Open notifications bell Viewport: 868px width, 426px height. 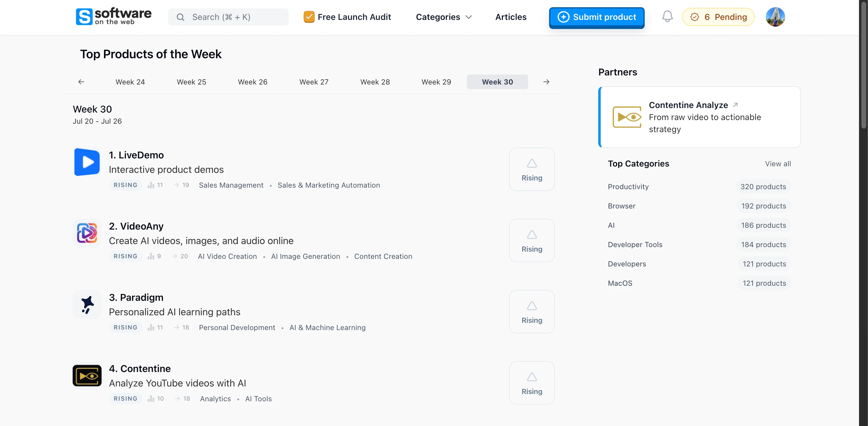pos(667,17)
